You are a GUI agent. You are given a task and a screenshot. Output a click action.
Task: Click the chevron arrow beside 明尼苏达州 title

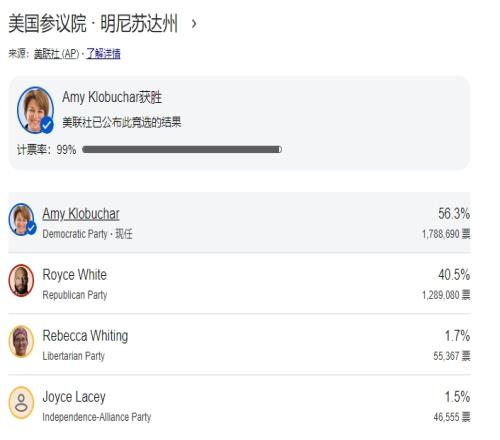(194, 24)
